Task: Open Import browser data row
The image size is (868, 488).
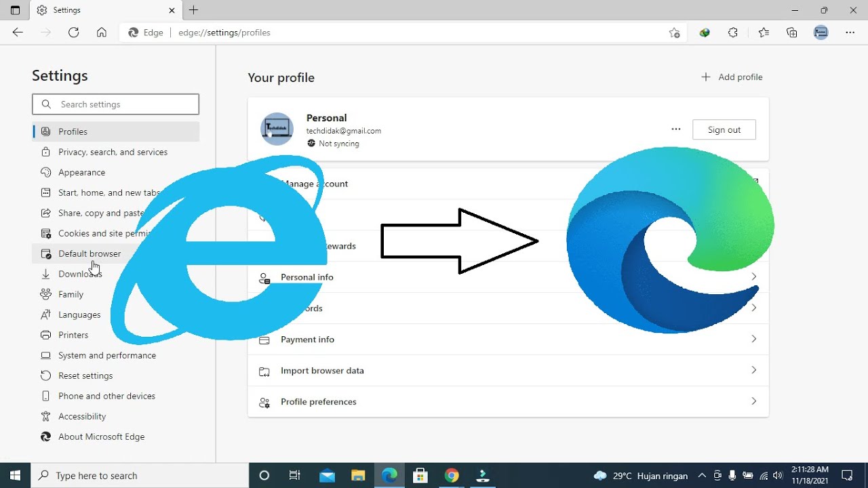Action: click(509, 371)
